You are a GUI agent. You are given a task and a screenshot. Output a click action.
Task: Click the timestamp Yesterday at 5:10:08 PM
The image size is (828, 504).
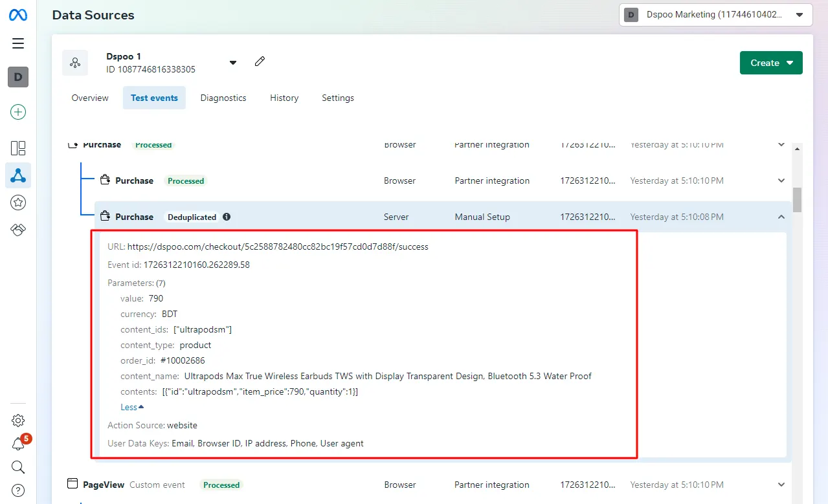677,217
